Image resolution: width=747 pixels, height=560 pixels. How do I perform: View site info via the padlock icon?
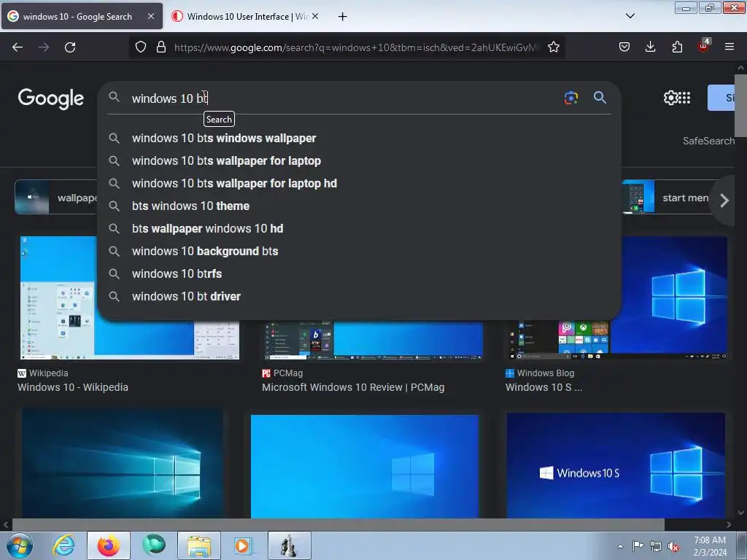(161, 47)
